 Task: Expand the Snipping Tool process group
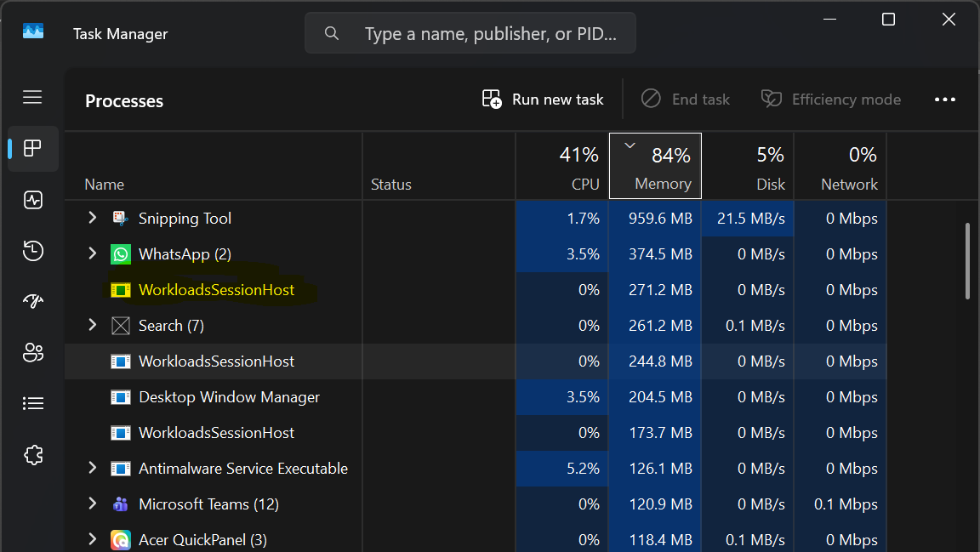pyautogui.click(x=93, y=219)
